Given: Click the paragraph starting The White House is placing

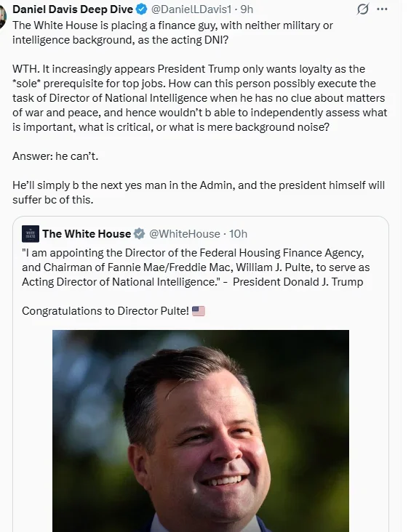Looking at the screenshot, I should coord(172,33).
